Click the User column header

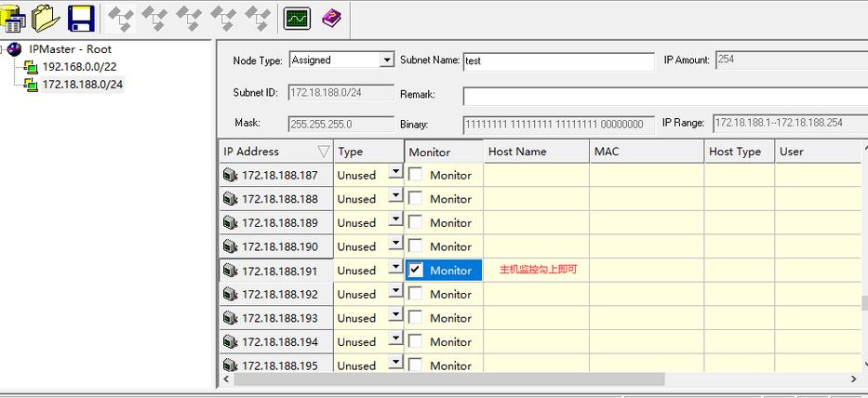(818, 152)
